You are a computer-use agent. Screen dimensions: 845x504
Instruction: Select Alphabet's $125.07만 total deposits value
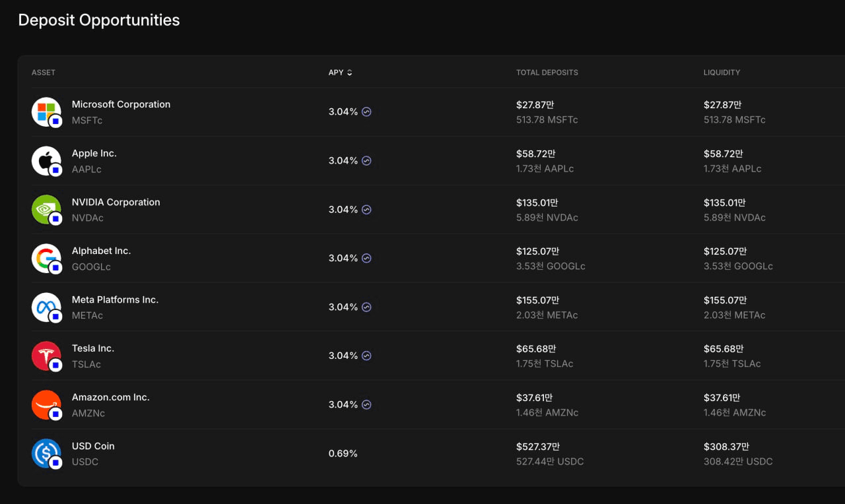pyautogui.click(x=537, y=251)
